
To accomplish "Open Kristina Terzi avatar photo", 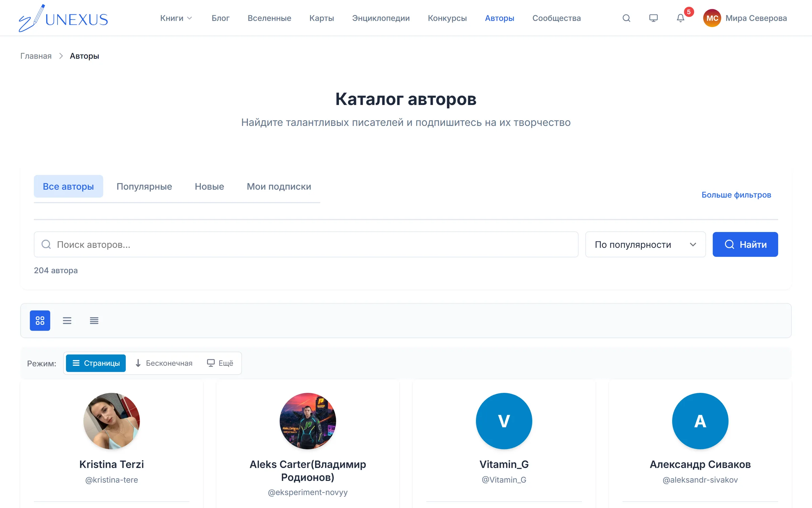I will coord(111,421).
